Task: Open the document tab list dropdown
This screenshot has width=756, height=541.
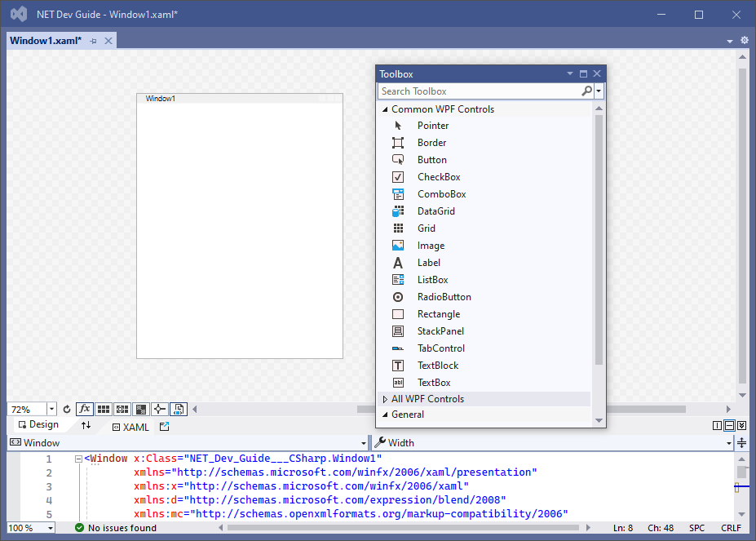Action: pyautogui.click(x=729, y=41)
